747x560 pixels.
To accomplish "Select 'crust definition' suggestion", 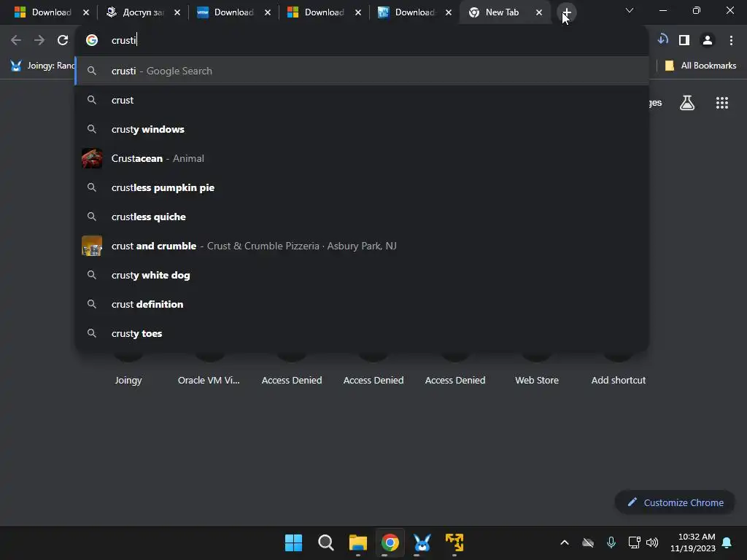I will (362, 304).
